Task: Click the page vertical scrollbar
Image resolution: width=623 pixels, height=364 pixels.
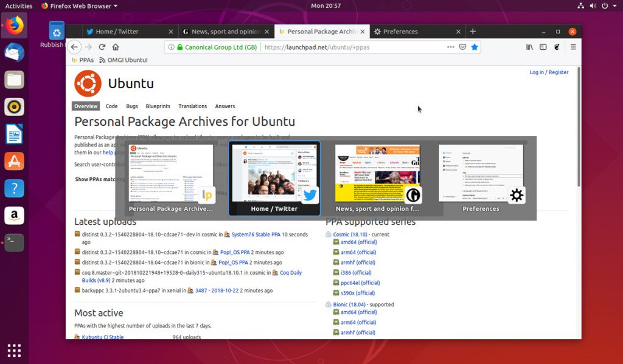Action: tap(579, 127)
